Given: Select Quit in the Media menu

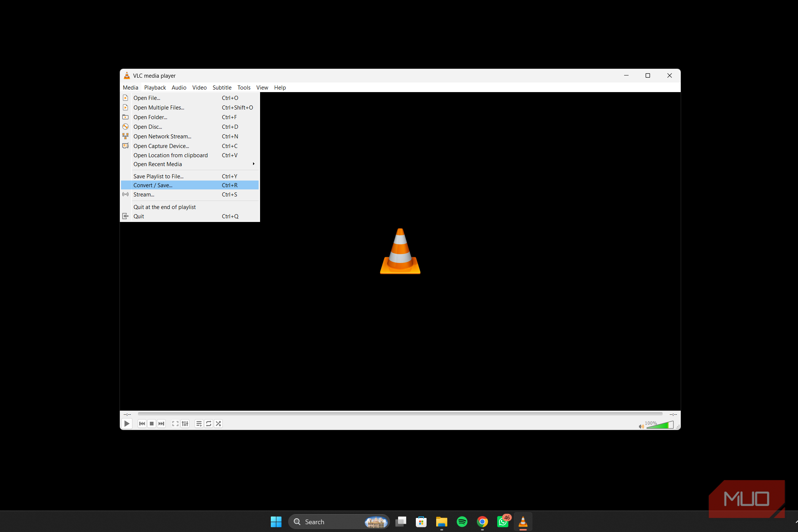Looking at the screenshot, I should click(190, 216).
